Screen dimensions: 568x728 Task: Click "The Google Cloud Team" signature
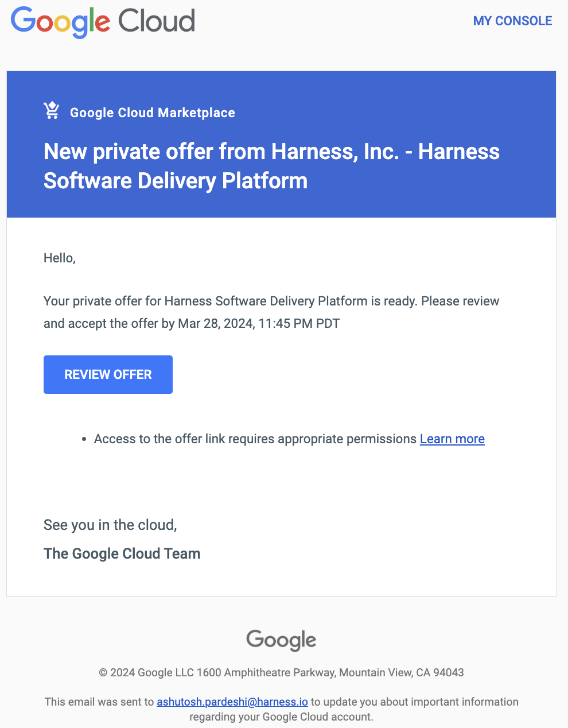pos(122,554)
